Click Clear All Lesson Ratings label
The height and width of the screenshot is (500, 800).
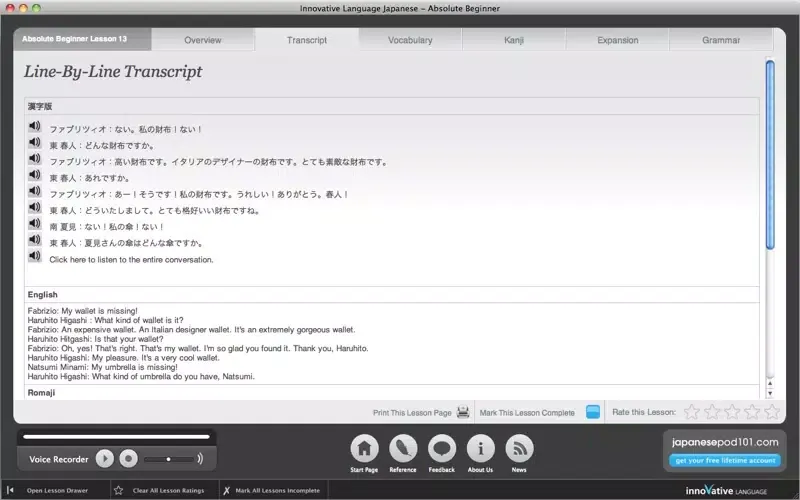[x=168, y=490]
